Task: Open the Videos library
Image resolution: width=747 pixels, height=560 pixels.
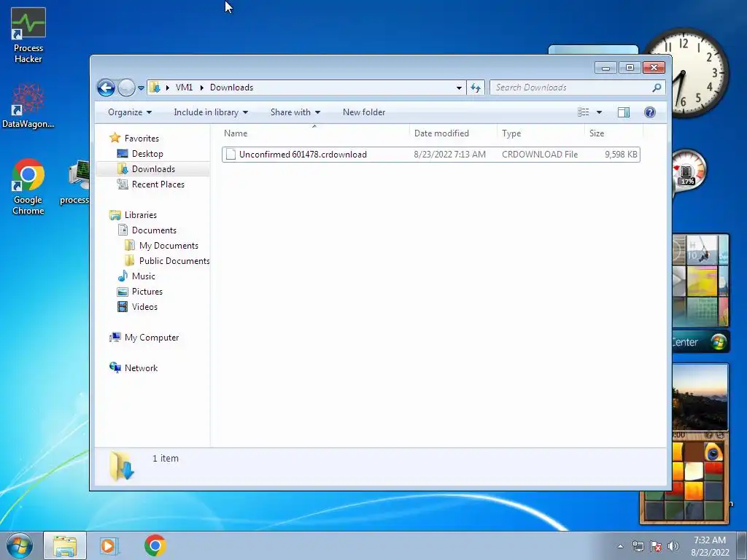Action: click(144, 307)
